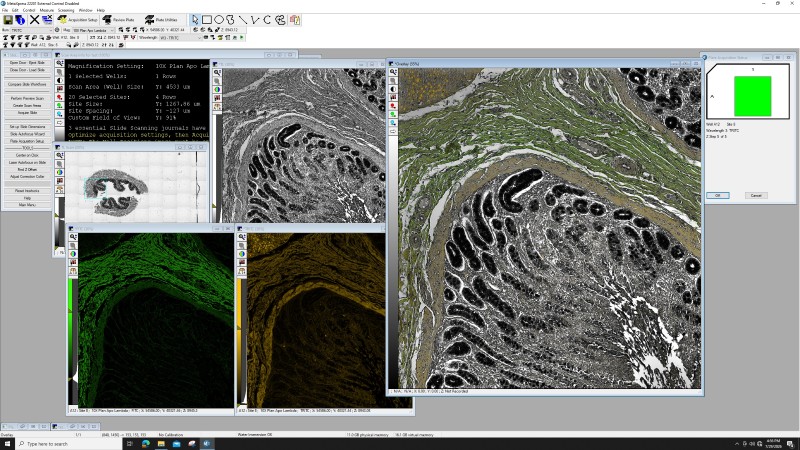Screen dimensions: 800x450
Task: Open Acquisition Setup from the toolbar
Action: [77, 20]
